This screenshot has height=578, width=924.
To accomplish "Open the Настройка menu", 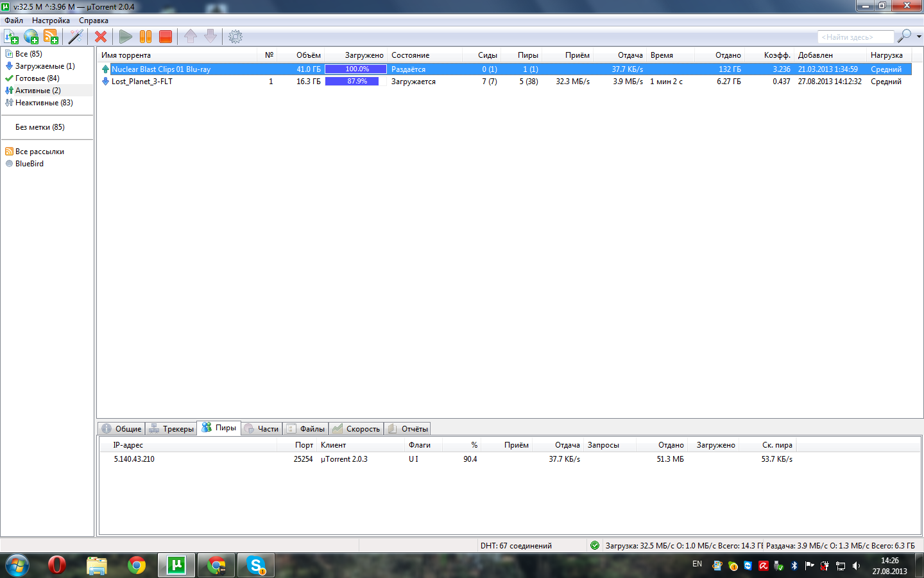I will tap(51, 21).
